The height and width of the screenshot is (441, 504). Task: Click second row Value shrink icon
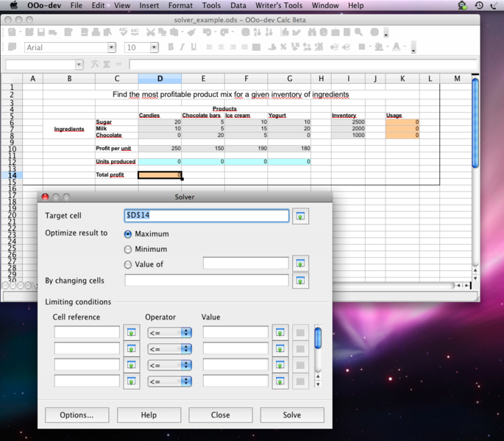point(280,349)
